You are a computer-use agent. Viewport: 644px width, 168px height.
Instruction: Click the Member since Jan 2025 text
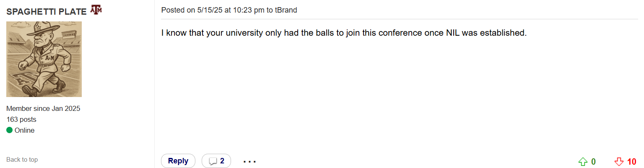(43, 108)
